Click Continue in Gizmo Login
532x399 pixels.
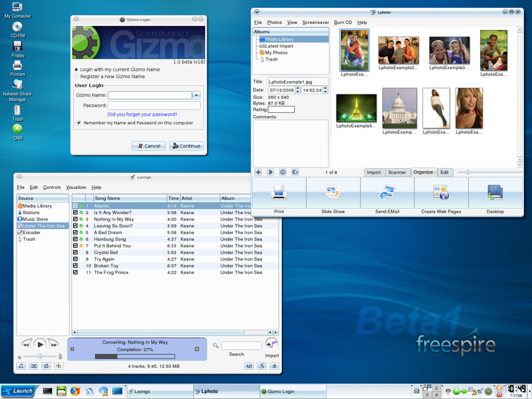186,146
